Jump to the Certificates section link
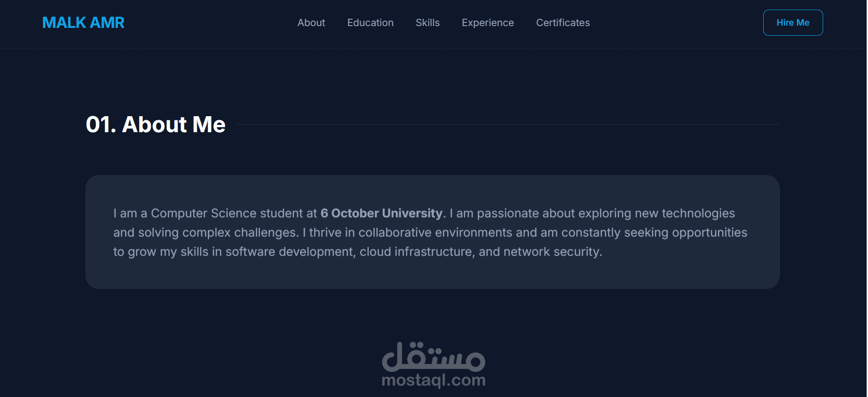The width and height of the screenshot is (868, 397). coord(563,22)
